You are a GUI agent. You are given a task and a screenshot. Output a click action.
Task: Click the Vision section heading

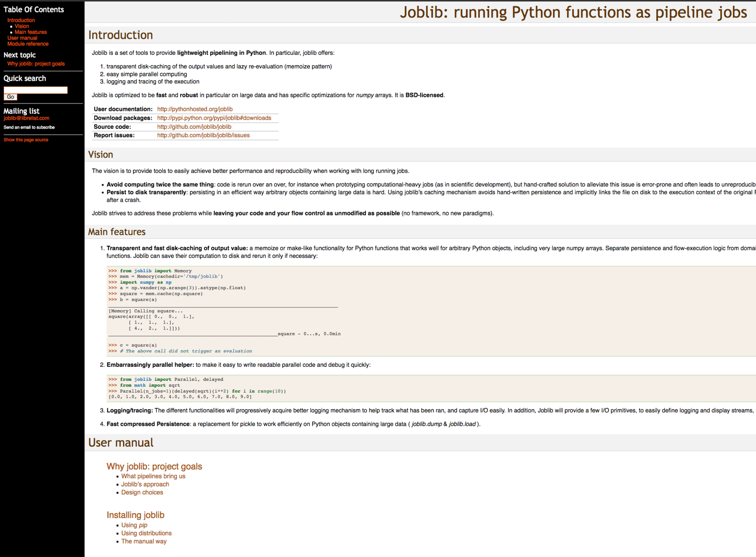(x=101, y=154)
